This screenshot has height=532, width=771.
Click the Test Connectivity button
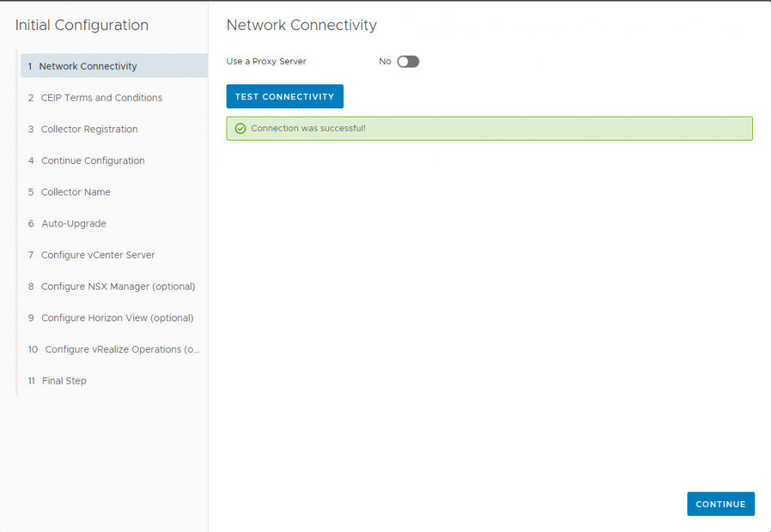point(285,96)
